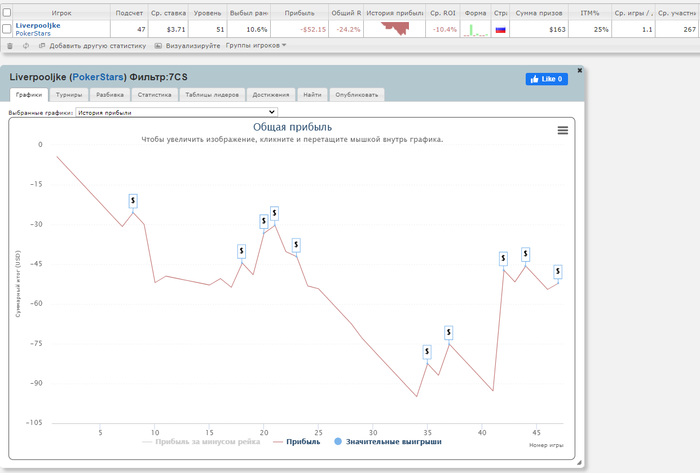The width and height of the screenshot is (700, 473).
Task: Click the dollar marker at game 47
Action: coord(558,271)
